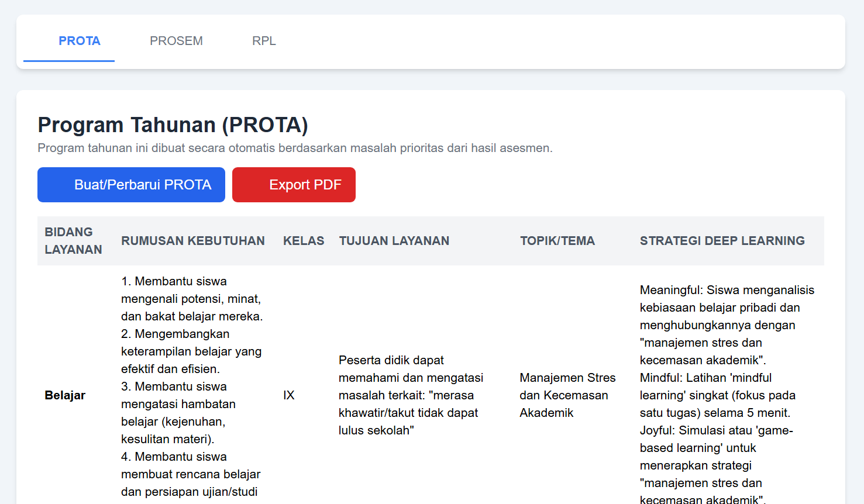Open the RPL tab
Image resolution: width=864 pixels, height=504 pixels.
264,41
